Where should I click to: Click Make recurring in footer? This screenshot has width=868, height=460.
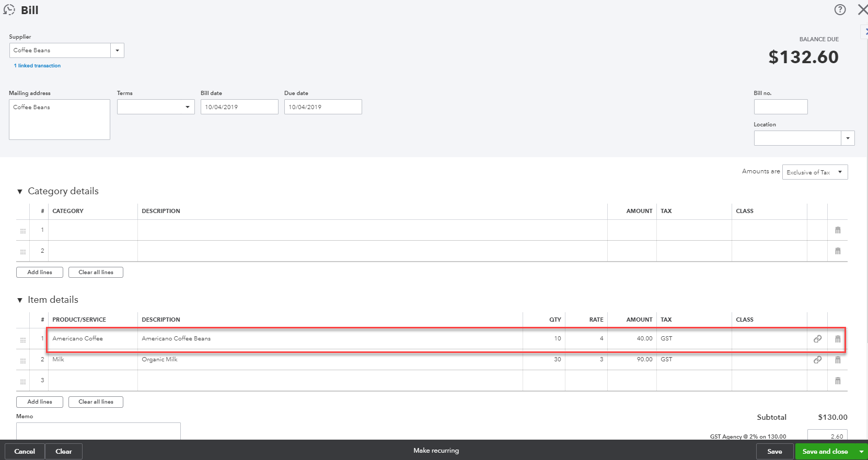pyautogui.click(x=436, y=451)
